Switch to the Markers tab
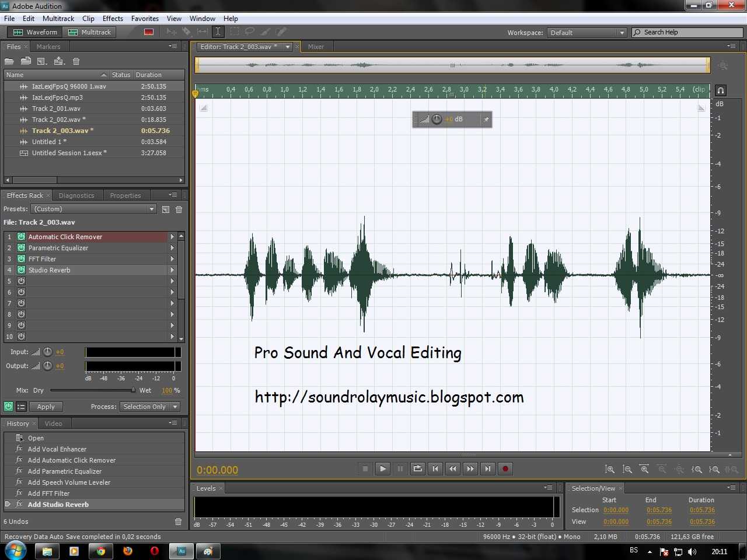The width and height of the screenshot is (747, 560). (x=48, y=47)
